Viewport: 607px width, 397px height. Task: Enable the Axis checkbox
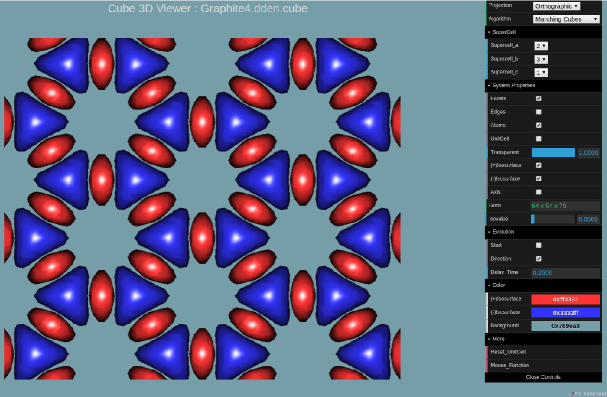click(538, 192)
